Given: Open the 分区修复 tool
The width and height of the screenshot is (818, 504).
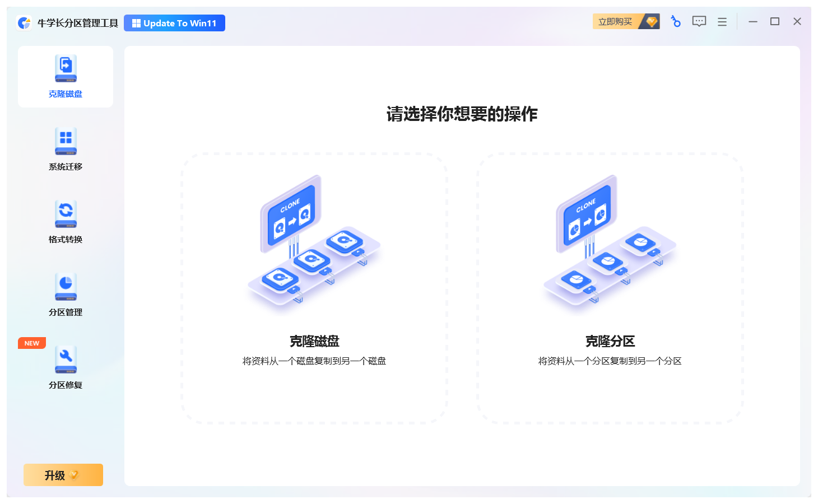Looking at the screenshot, I should 66,368.
